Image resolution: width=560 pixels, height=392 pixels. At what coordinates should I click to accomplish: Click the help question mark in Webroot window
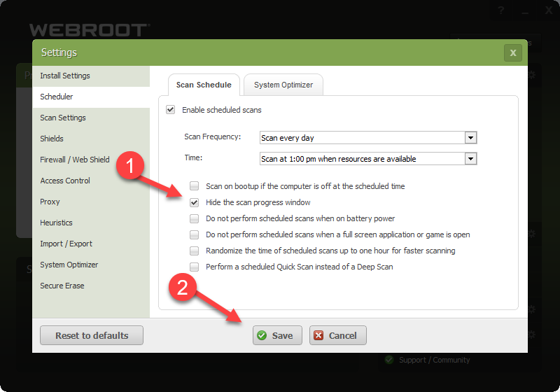click(x=501, y=10)
